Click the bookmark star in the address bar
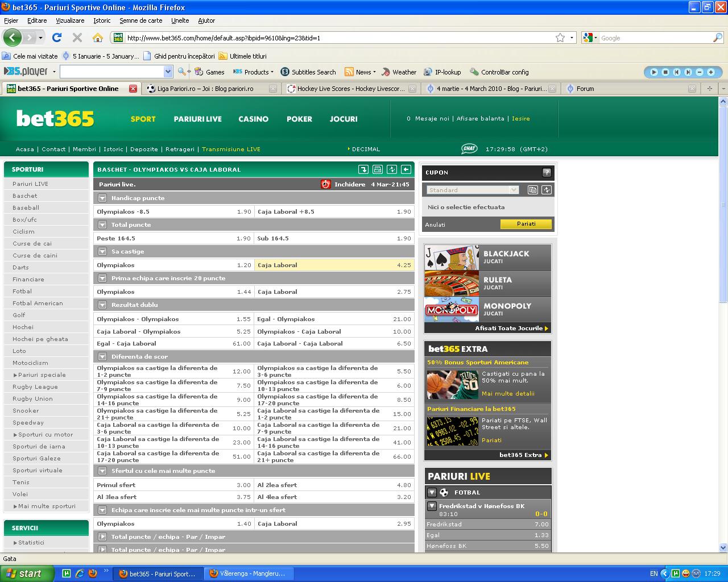This screenshot has width=728, height=582. click(560, 38)
